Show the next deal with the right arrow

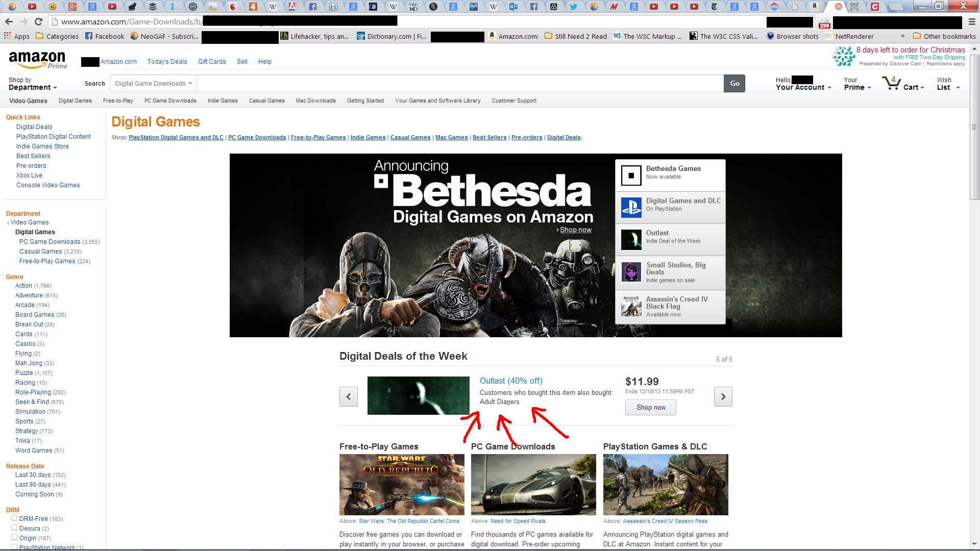[723, 396]
